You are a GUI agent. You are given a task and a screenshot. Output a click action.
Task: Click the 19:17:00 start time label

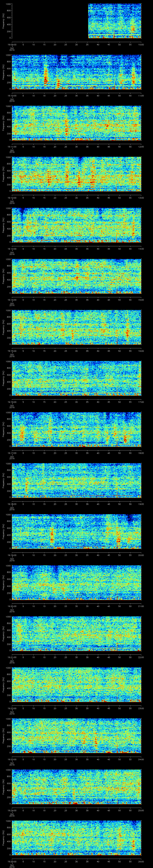click(x=12, y=453)
